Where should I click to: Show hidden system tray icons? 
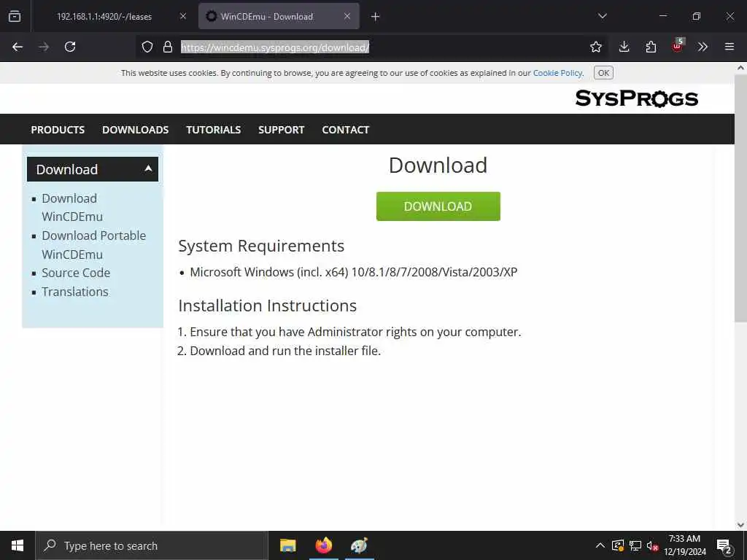tap(600, 545)
